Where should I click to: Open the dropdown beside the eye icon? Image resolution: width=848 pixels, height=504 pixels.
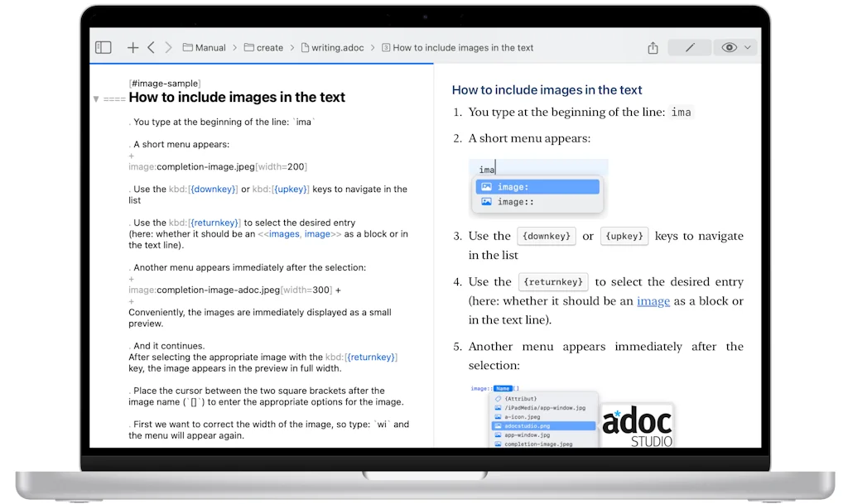(746, 47)
